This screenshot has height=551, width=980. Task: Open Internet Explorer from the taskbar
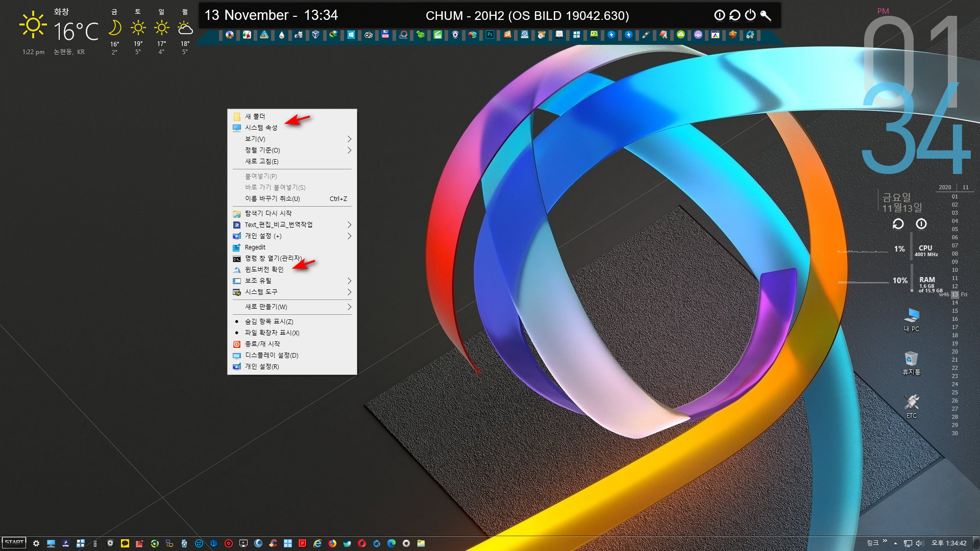(317, 543)
